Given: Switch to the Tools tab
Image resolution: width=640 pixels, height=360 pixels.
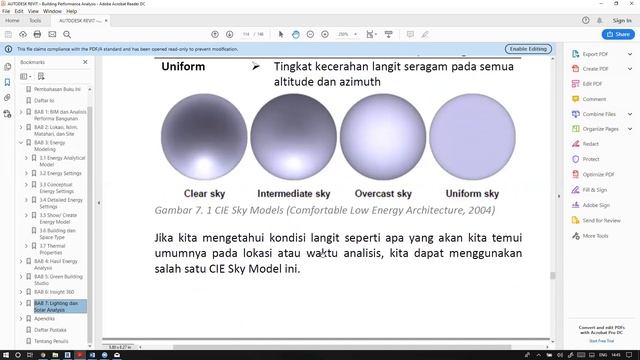Looking at the screenshot, I should point(35,20).
